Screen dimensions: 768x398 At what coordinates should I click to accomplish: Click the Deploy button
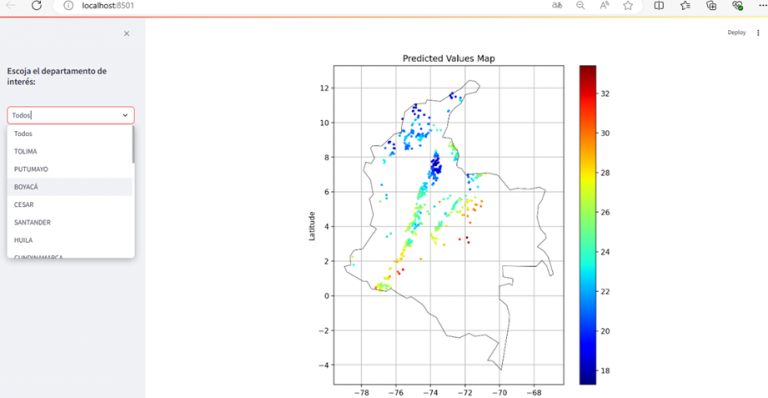(x=736, y=33)
